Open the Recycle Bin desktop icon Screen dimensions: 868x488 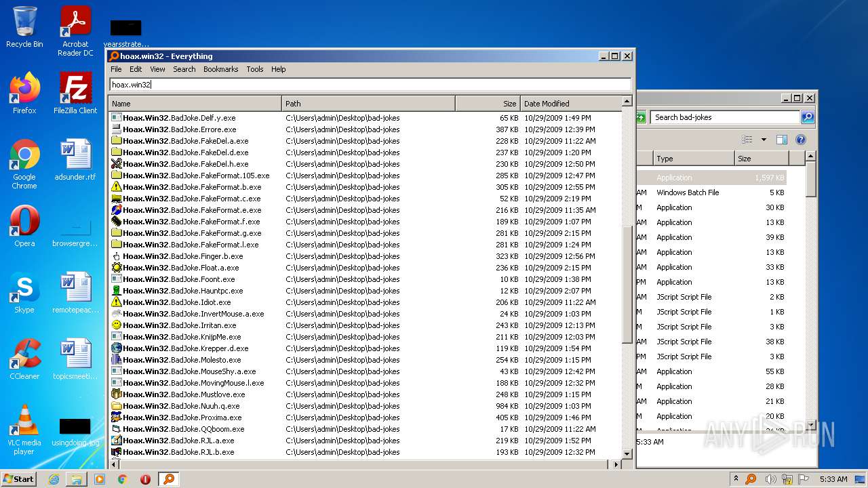[24, 27]
